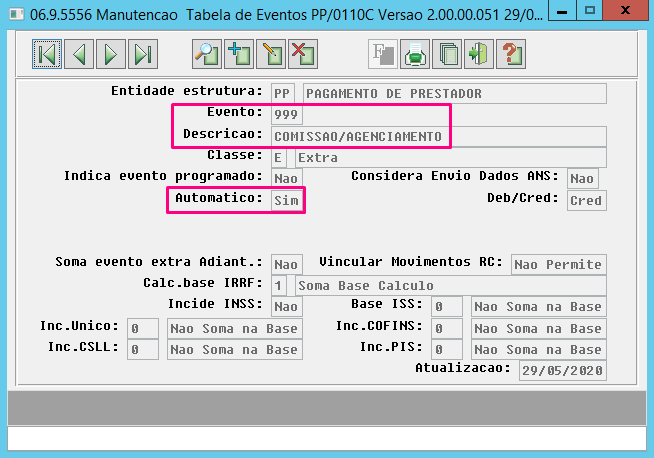The image size is (654, 458).
Task: Edit the current record with pencil
Action: [x=271, y=54]
